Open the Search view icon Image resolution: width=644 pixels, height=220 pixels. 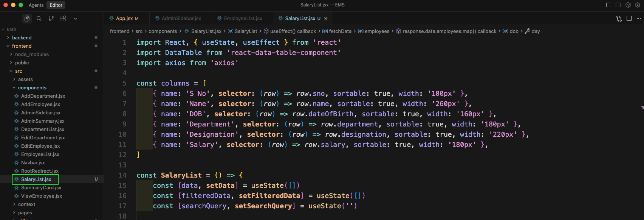pos(39,19)
